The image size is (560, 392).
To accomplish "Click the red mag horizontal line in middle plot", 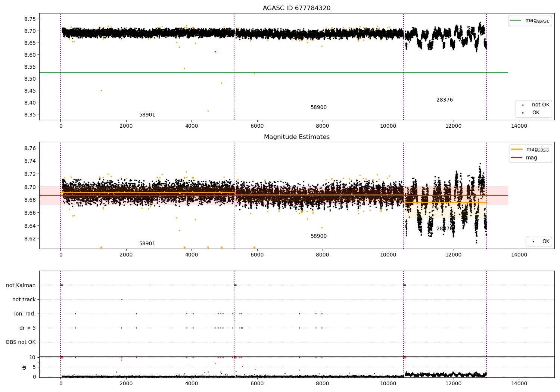I will 273,195.
